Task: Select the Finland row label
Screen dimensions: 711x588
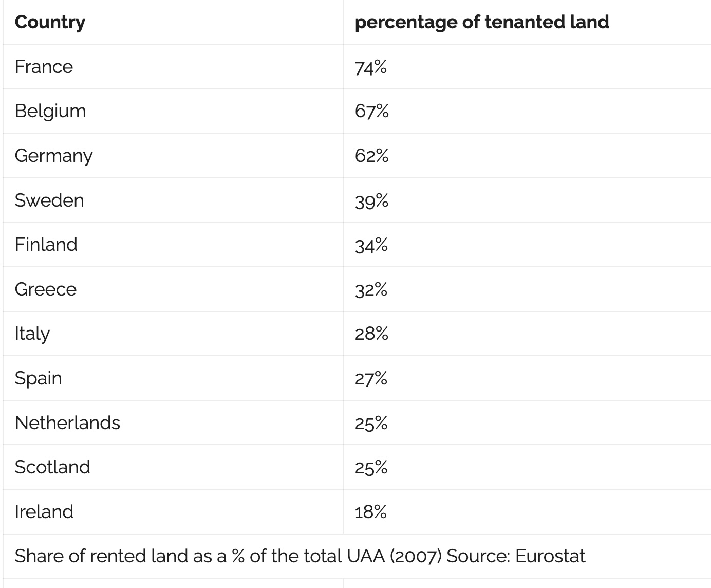Action: coord(46,245)
